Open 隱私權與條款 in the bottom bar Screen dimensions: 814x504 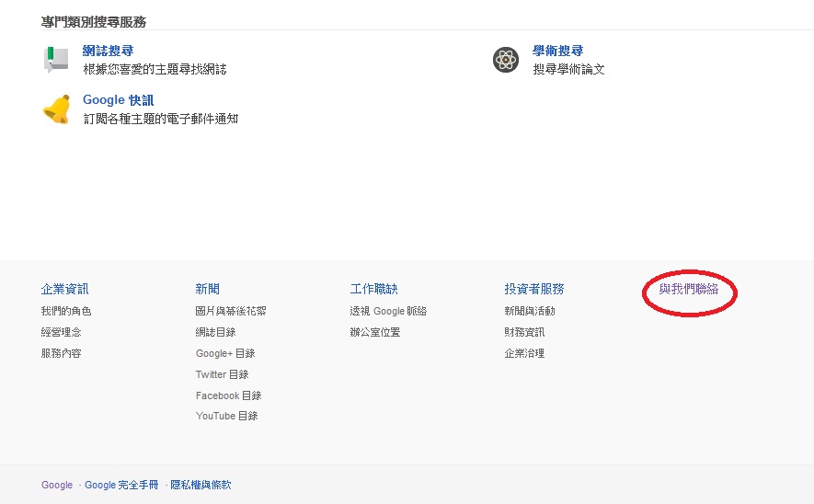[x=201, y=485]
